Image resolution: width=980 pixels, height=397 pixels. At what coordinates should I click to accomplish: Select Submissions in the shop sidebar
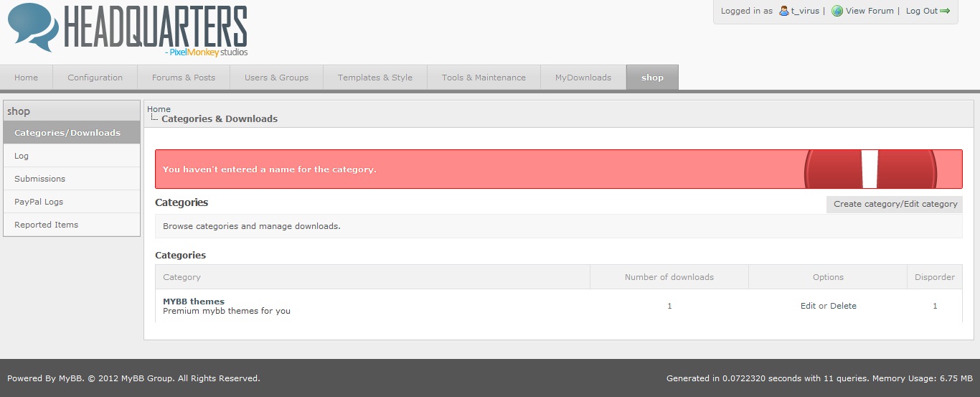tap(39, 179)
